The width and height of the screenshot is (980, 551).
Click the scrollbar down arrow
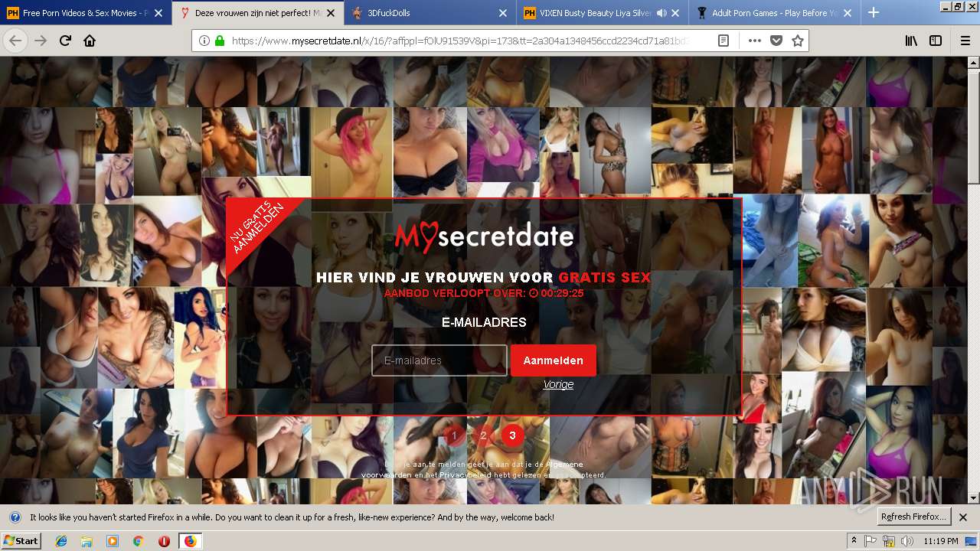pyautogui.click(x=973, y=497)
